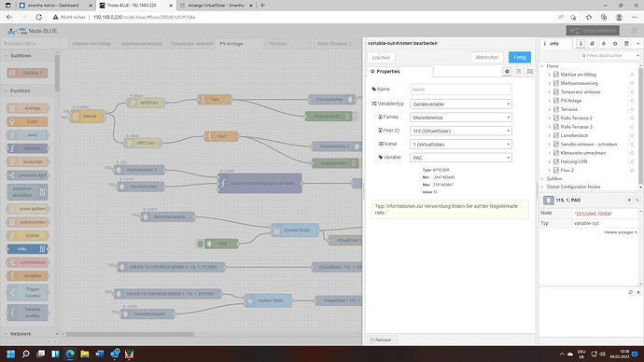Select the function node in palette
The width and height of the screenshot is (644, 362).
click(x=27, y=148)
